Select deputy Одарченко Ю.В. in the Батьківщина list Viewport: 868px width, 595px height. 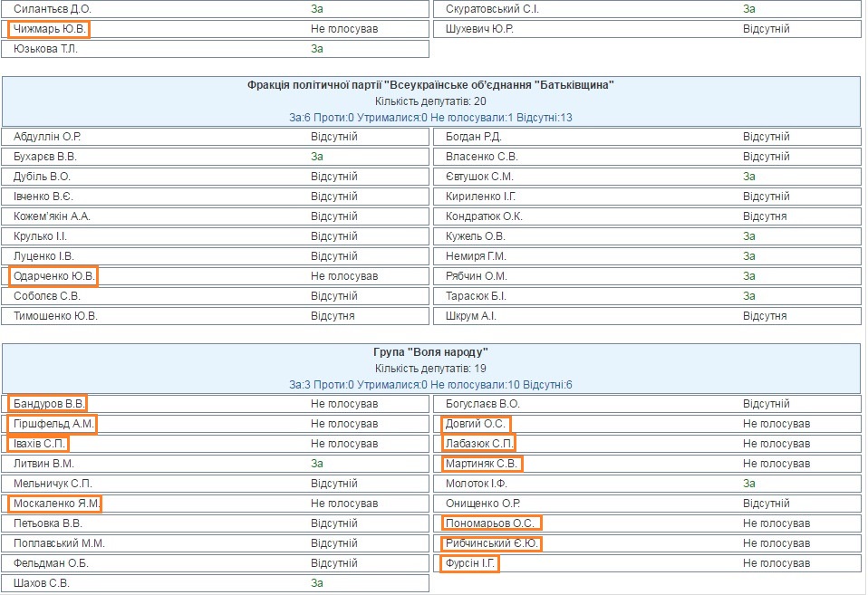53,276
